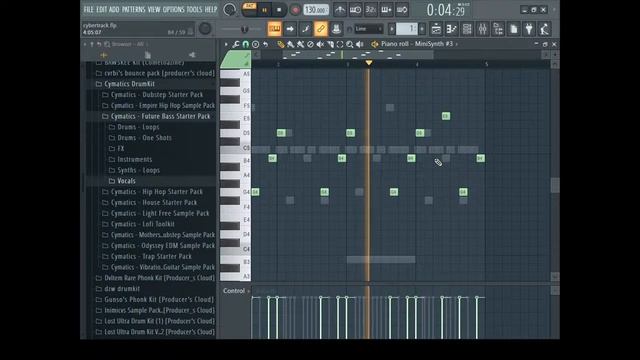Pause playback with the pause button
The image size is (640, 360).
264,10
